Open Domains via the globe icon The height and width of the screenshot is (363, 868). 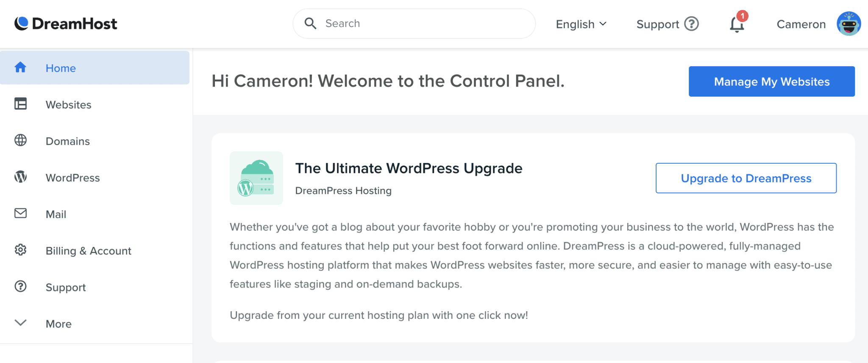click(x=20, y=140)
